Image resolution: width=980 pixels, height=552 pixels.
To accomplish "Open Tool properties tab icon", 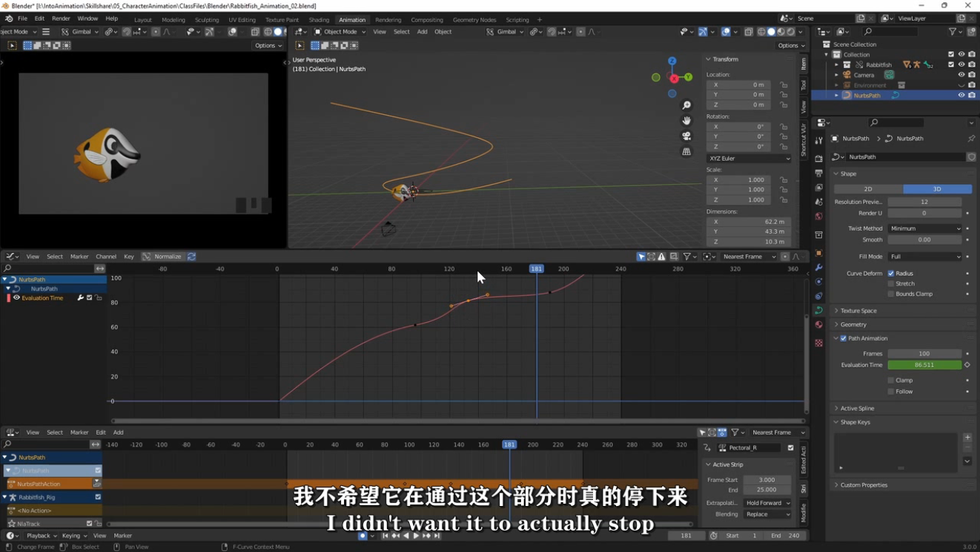I will (x=818, y=140).
